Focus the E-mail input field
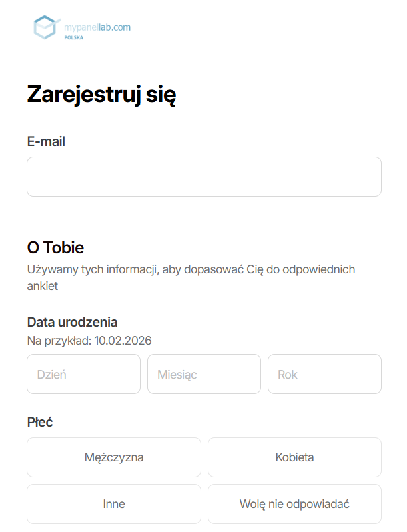 [x=204, y=177]
